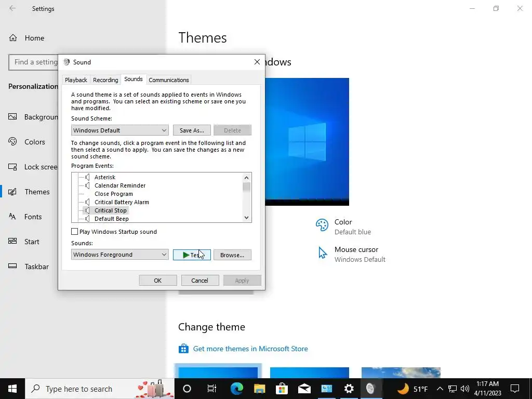
Task: Click Program Events scrollbar down arrow
Action: [x=247, y=218]
